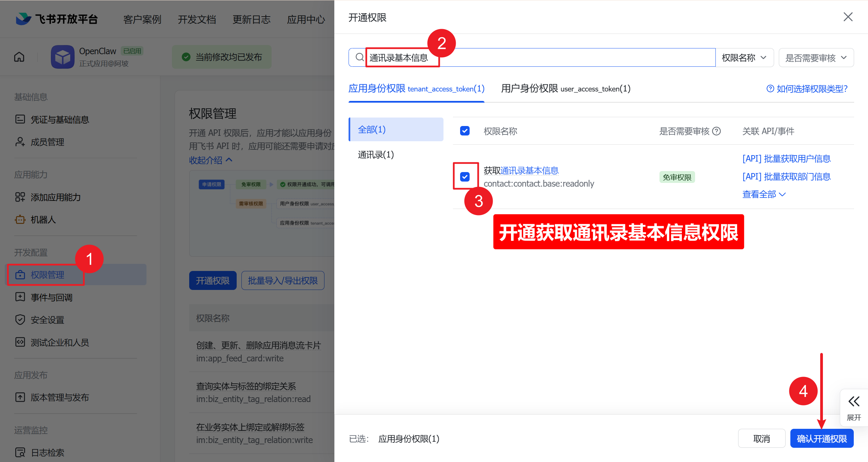Open 日志检索 under 运营监控

(47, 453)
